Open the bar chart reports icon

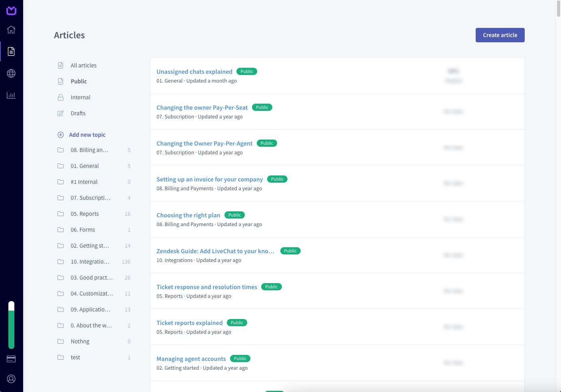coord(11,95)
